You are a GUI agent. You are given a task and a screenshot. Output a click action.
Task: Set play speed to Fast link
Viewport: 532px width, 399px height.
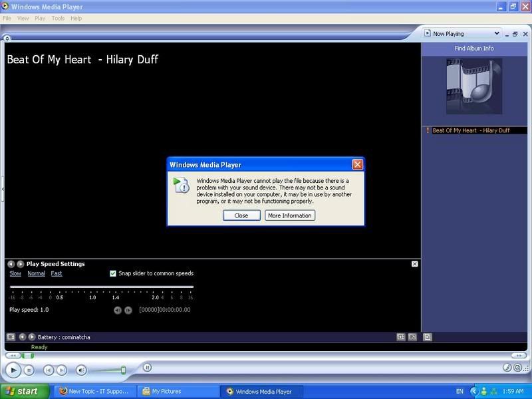pos(57,273)
